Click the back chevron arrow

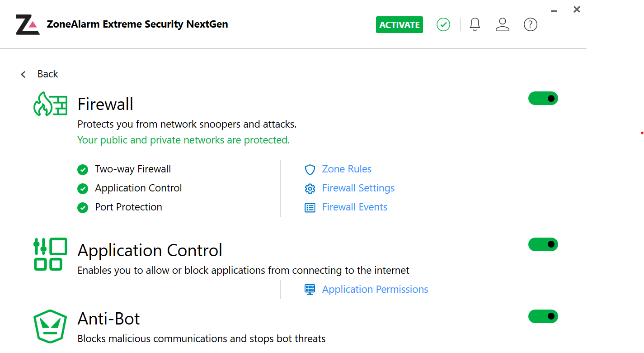23,74
